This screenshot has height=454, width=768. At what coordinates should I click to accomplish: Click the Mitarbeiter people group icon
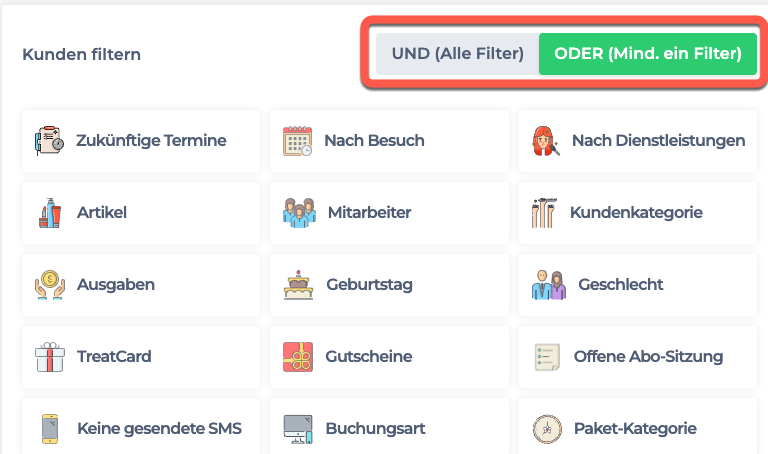point(299,213)
